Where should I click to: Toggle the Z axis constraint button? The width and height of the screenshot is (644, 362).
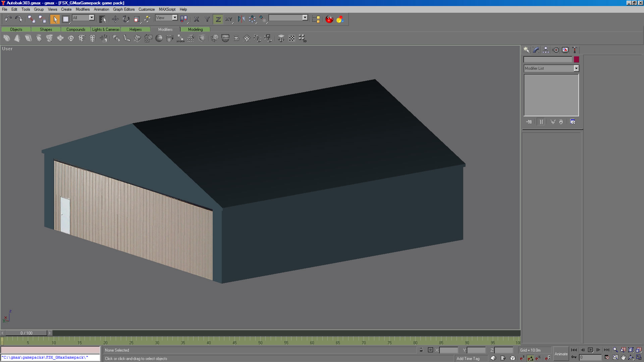click(218, 19)
